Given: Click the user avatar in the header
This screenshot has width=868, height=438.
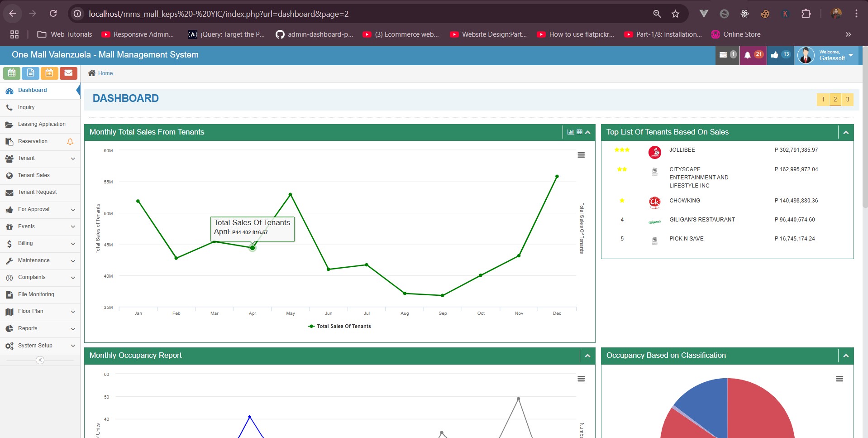Looking at the screenshot, I should pos(806,55).
